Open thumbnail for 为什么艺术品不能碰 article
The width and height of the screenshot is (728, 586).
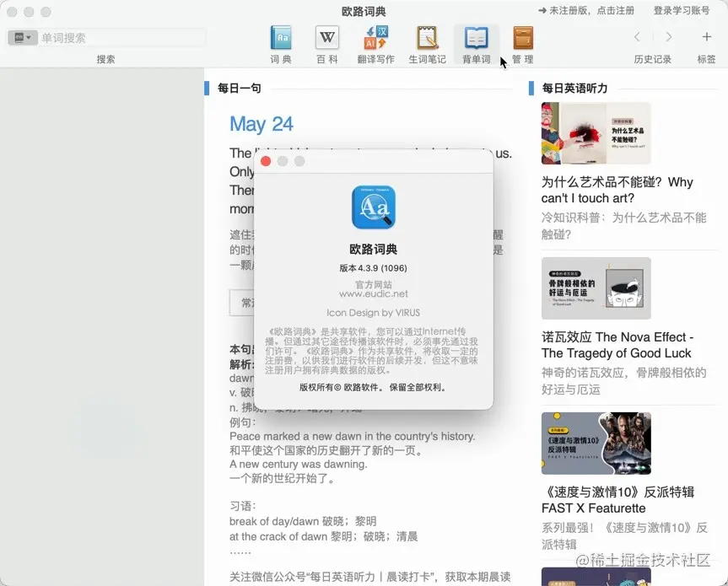[x=596, y=133]
